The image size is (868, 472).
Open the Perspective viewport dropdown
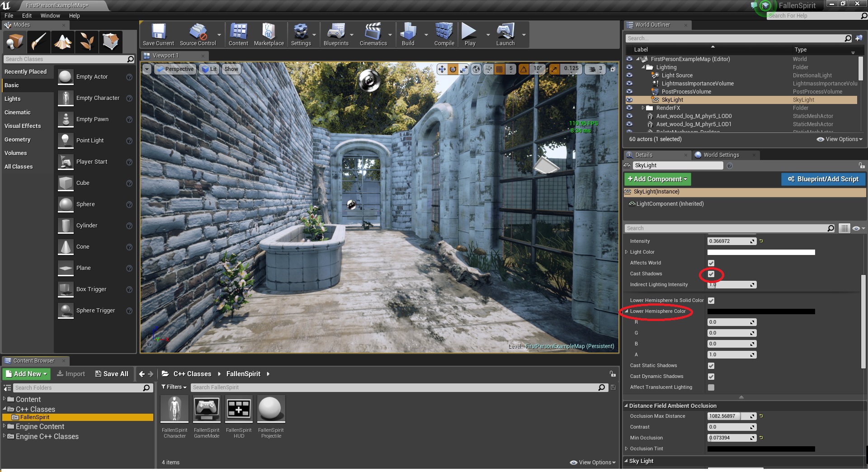coord(175,69)
